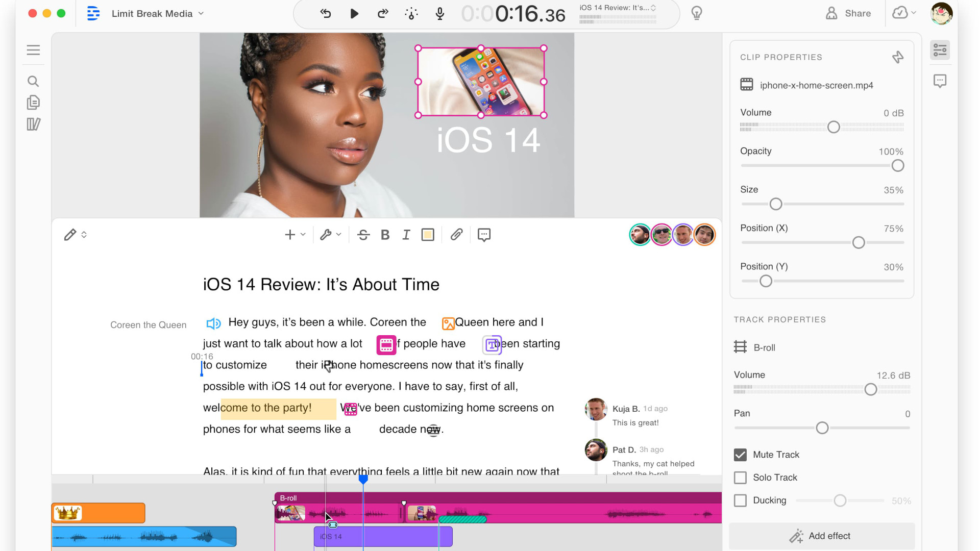Toggle strikethrough formatting icon
This screenshot has width=980, height=551.
tap(363, 235)
